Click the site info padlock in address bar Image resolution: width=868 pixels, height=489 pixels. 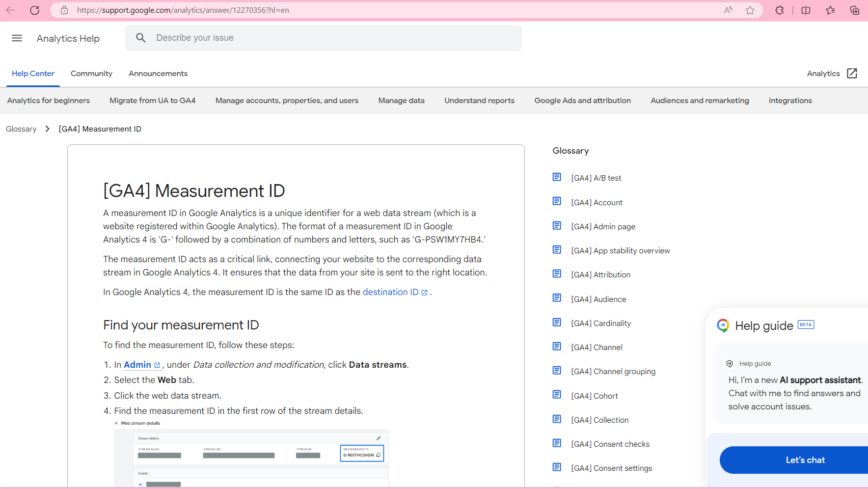[x=64, y=10]
